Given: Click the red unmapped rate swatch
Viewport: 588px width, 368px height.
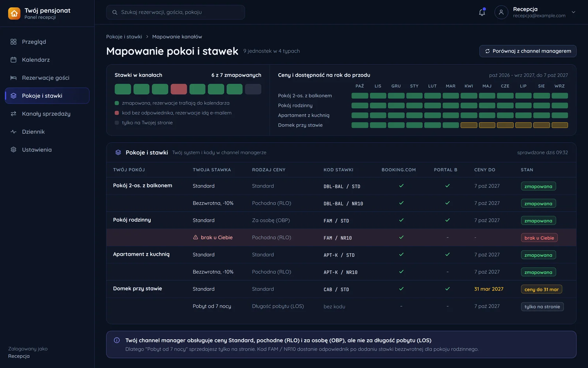Looking at the screenshot, I should [179, 89].
